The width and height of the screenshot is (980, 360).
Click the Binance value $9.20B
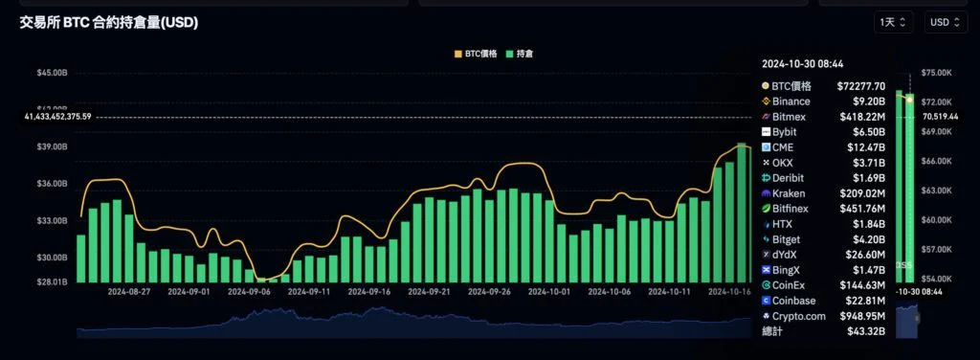[869, 101]
